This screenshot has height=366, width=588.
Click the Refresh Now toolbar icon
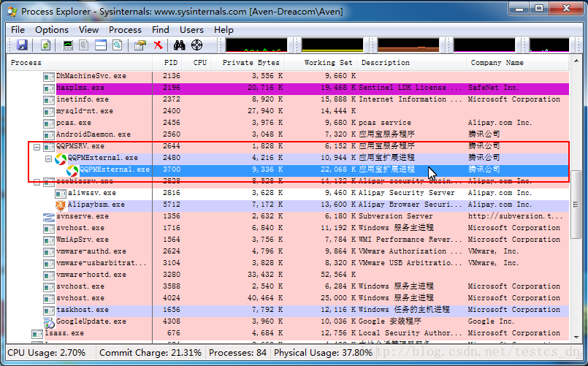click(x=45, y=45)
